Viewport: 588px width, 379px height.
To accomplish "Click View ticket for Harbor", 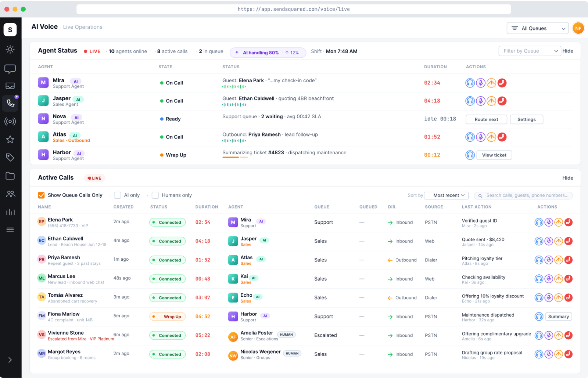I will point(494,155).
